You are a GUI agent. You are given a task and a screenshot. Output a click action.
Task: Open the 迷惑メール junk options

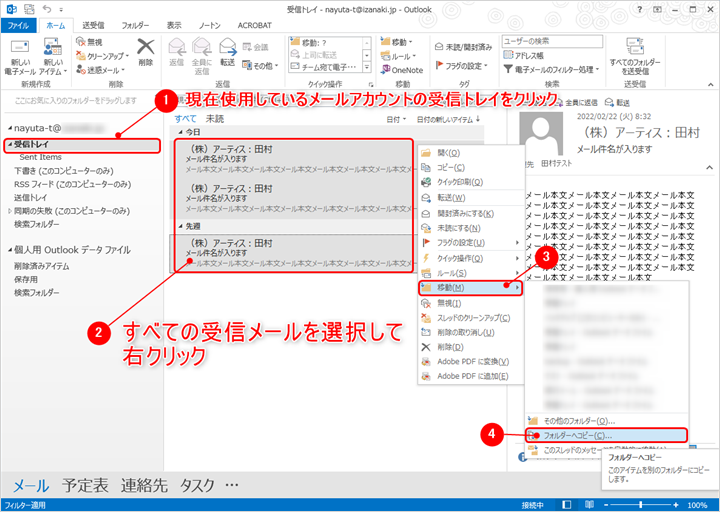tap(100, 70)
